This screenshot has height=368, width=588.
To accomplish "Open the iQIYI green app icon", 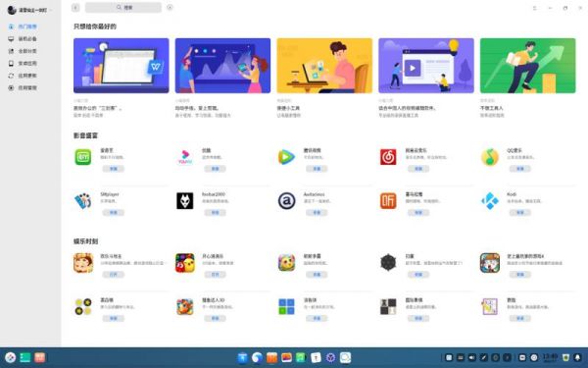I will [83, 157].
